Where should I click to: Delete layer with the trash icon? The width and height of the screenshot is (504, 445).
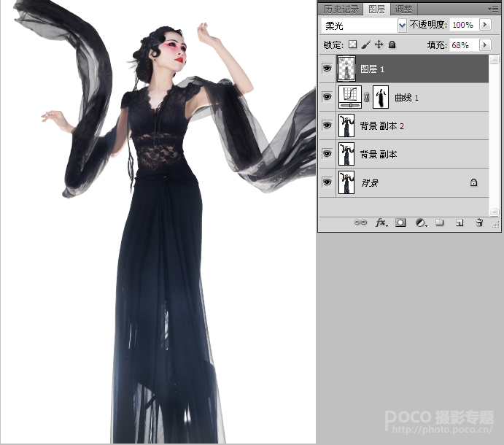479,222
